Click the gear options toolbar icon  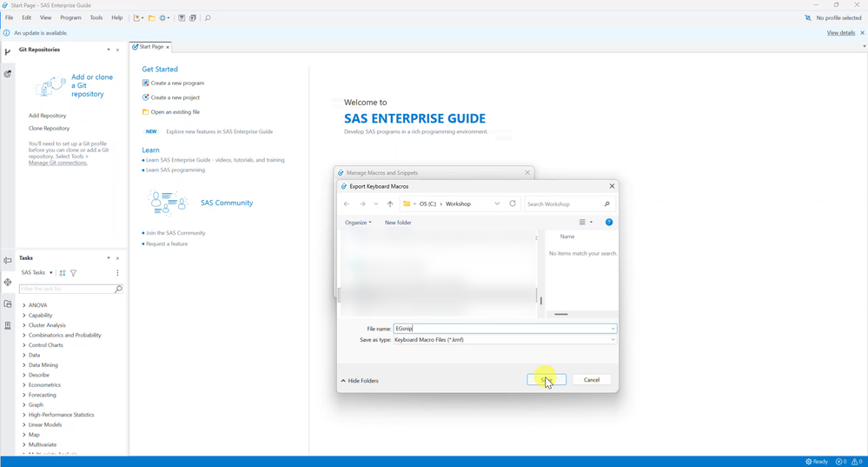pos(162,17)
